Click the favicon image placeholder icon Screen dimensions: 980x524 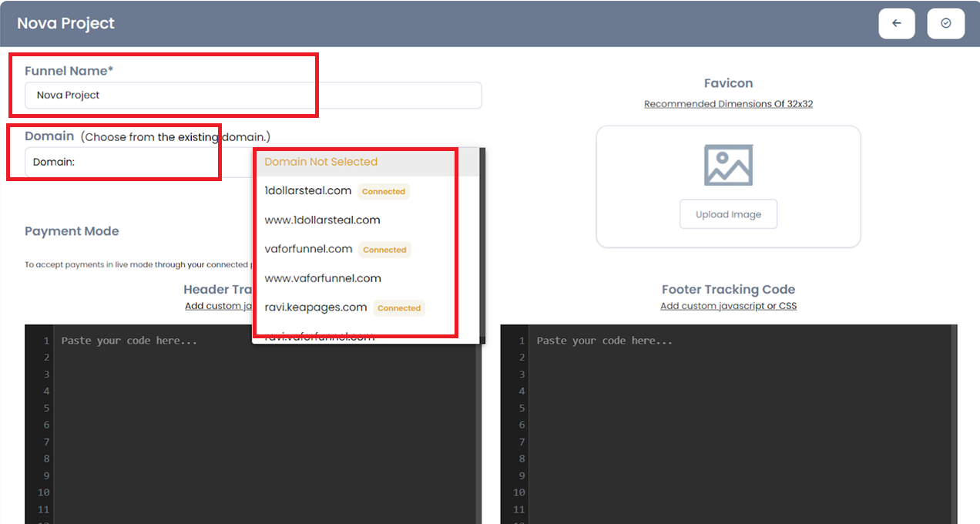(x=728, y=166)
